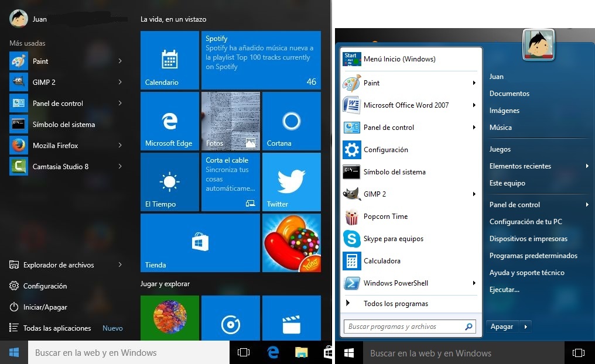This screenshot has height=364, width=595.
Task: Open Ayuda y soporte técnico
Action: (526, 273)
